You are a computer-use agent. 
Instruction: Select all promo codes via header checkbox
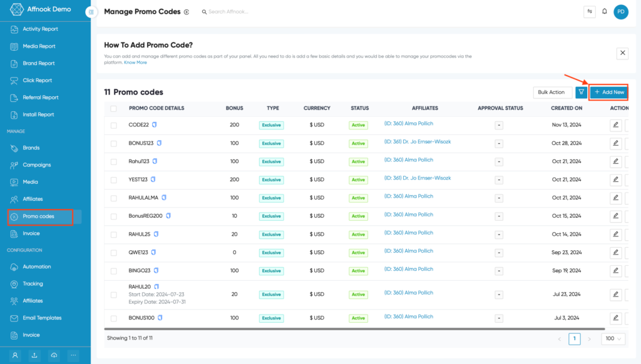[114, 108]
